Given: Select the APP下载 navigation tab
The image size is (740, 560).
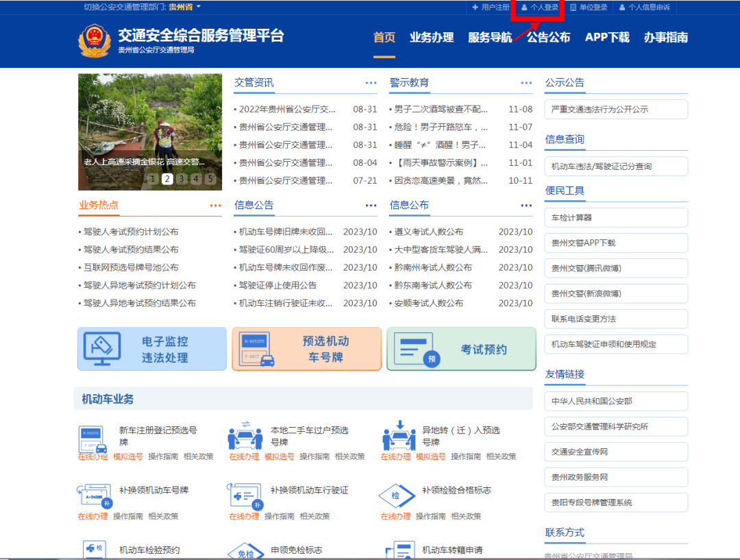Looking at the screenshot, I should pos(607,37).
